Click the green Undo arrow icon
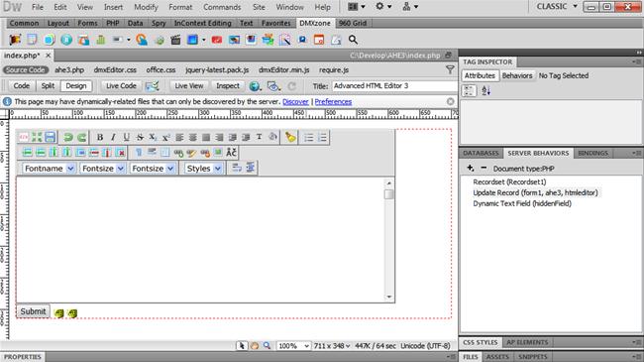The image size is (644, 362). [68, 138]
